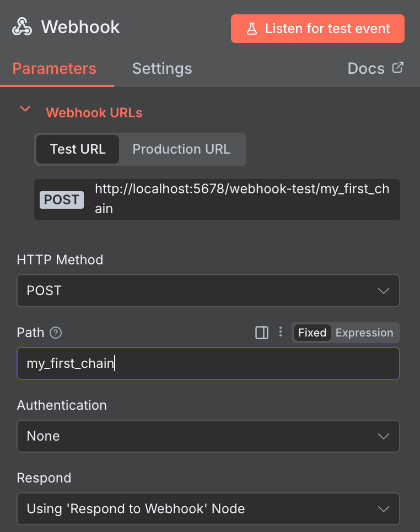420x532 pixels.
Task: Switch the Path field to Expression mode
Action: pyautogui.click(x=364, y=332)
